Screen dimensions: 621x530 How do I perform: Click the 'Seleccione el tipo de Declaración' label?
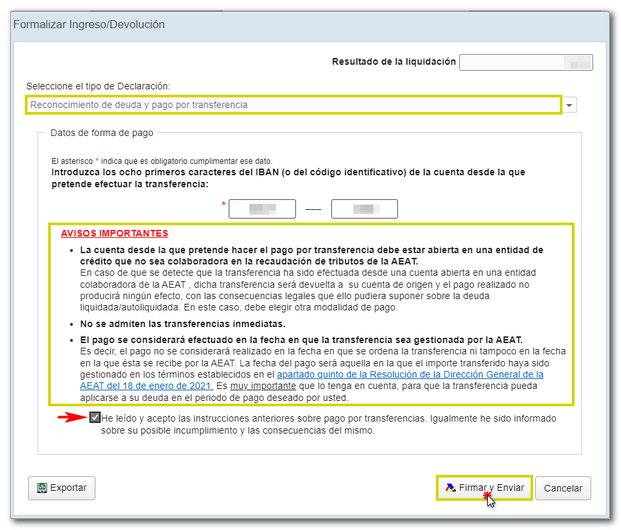98,85
